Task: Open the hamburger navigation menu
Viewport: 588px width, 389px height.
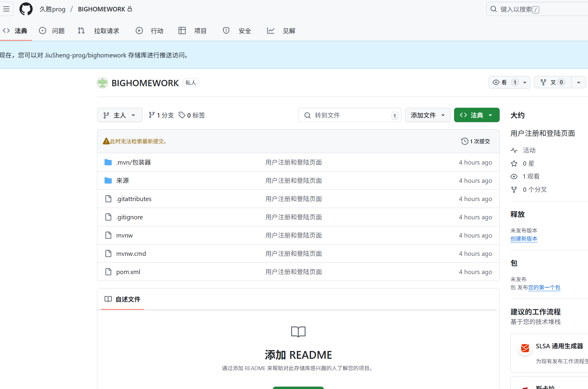Action: point(6,9)
